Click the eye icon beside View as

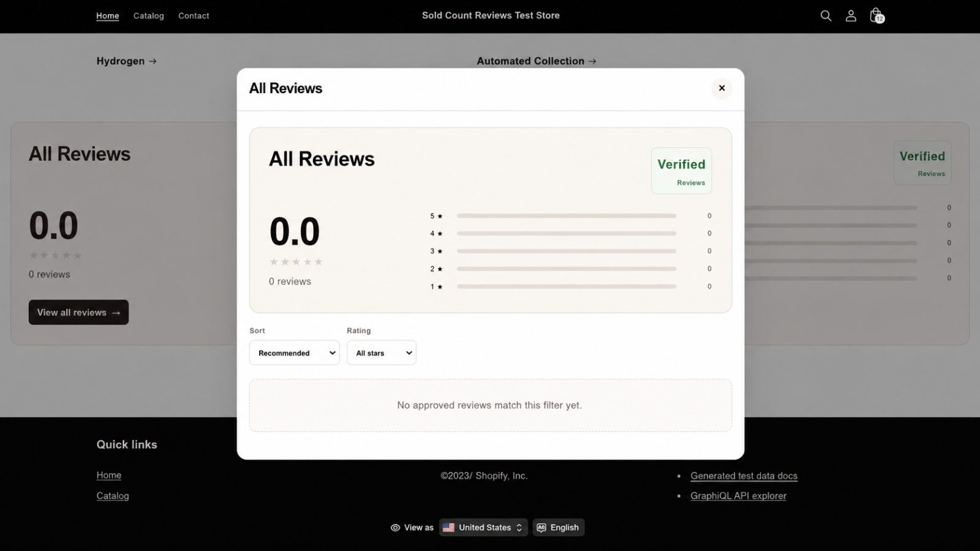tap(395, 528)
